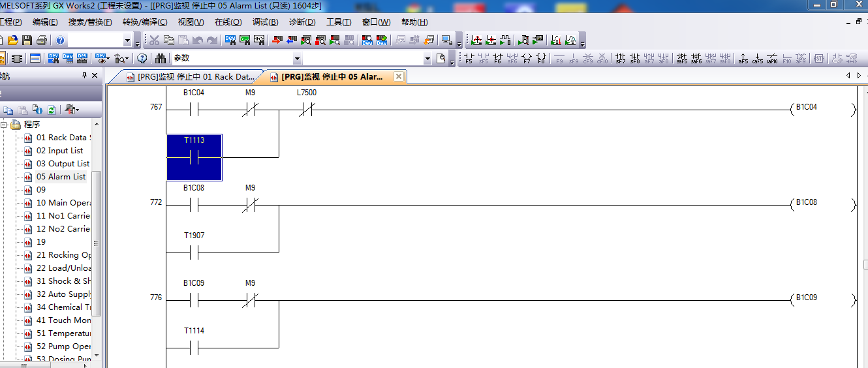
Task: Open the 参数 dropdown list
Action: (x=297, y=59)
